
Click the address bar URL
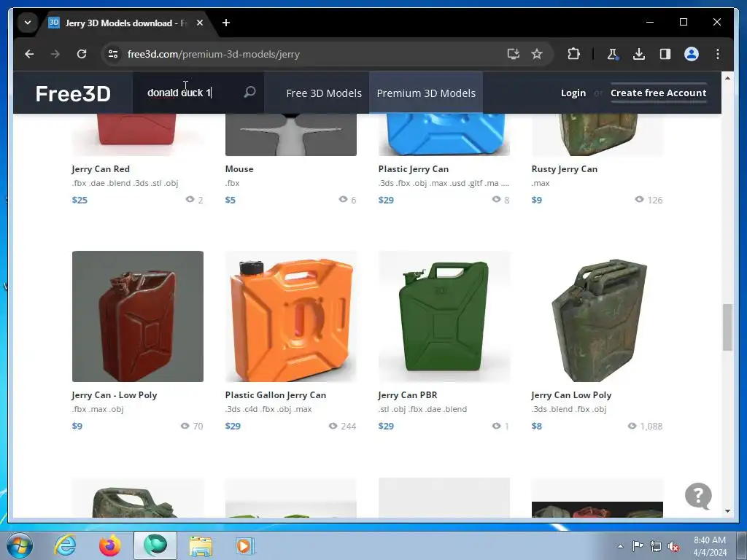tap(214, 54)
